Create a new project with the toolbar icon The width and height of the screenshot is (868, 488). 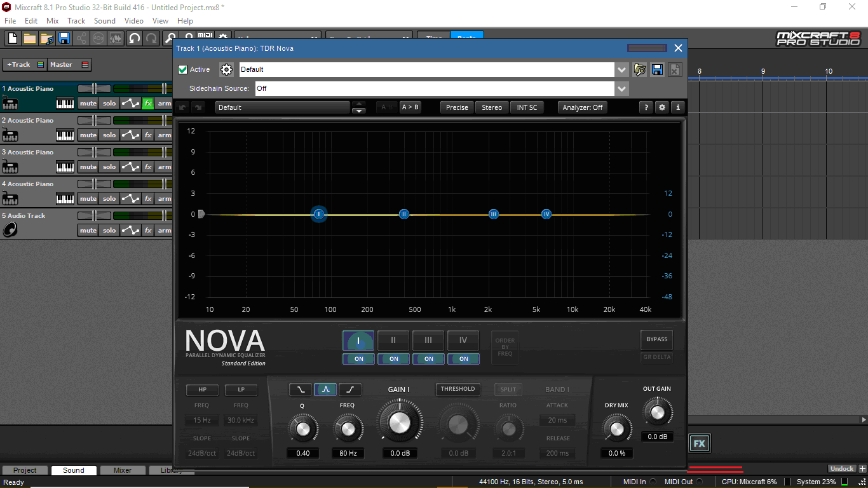(13, 38)
